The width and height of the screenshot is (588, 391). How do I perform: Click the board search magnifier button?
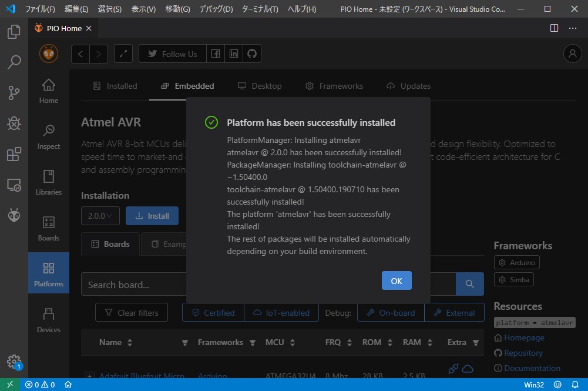pos(469,284)
